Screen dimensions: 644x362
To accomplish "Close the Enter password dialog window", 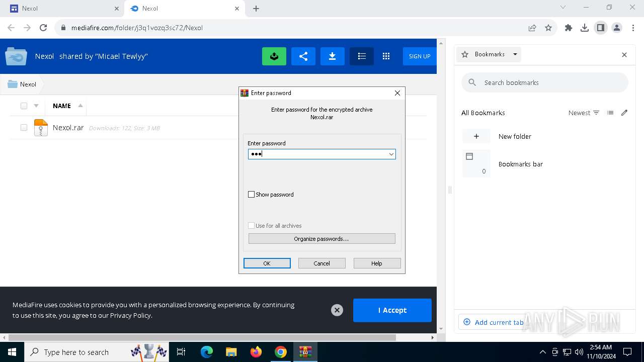I will [397, 93].
